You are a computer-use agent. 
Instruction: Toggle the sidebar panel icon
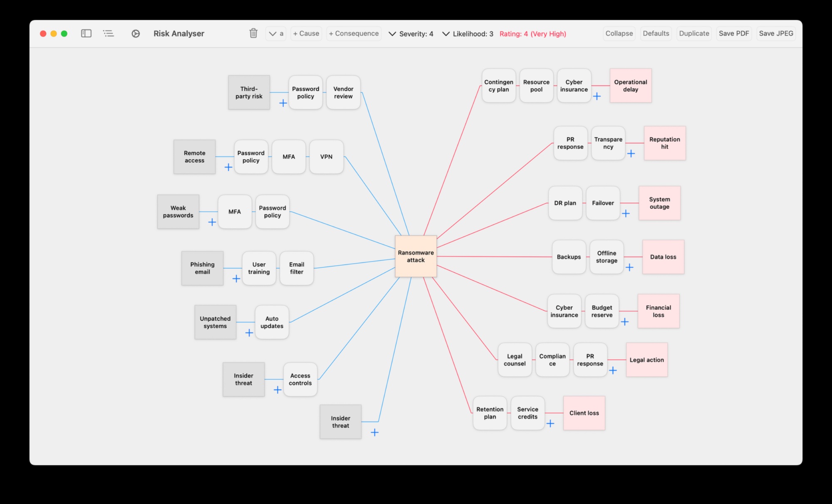pos(86,33)
